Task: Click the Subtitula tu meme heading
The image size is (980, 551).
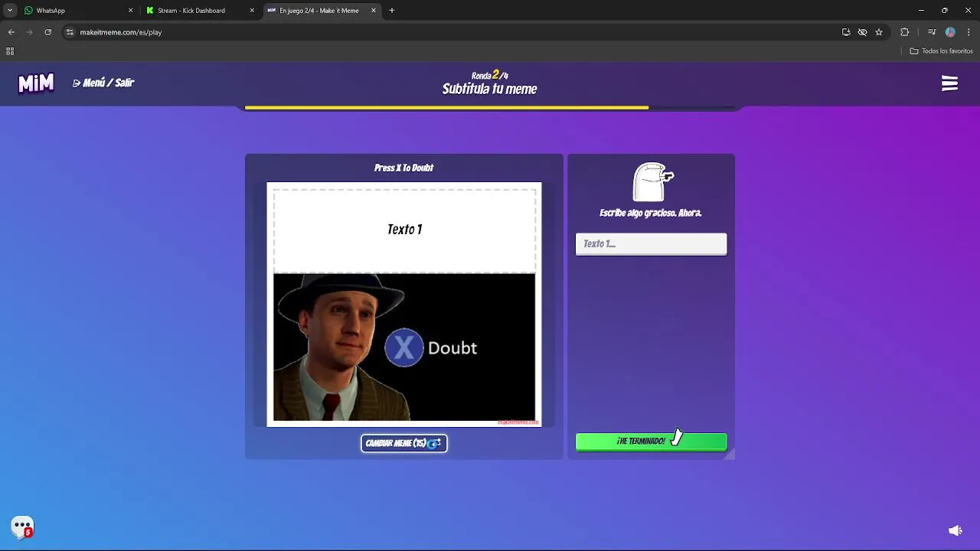Action: [489, 89]
